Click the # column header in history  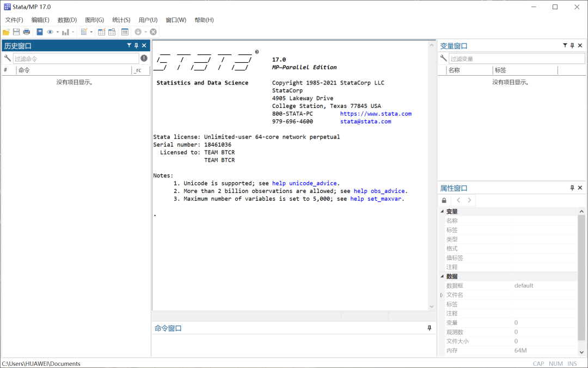point(9,70)
